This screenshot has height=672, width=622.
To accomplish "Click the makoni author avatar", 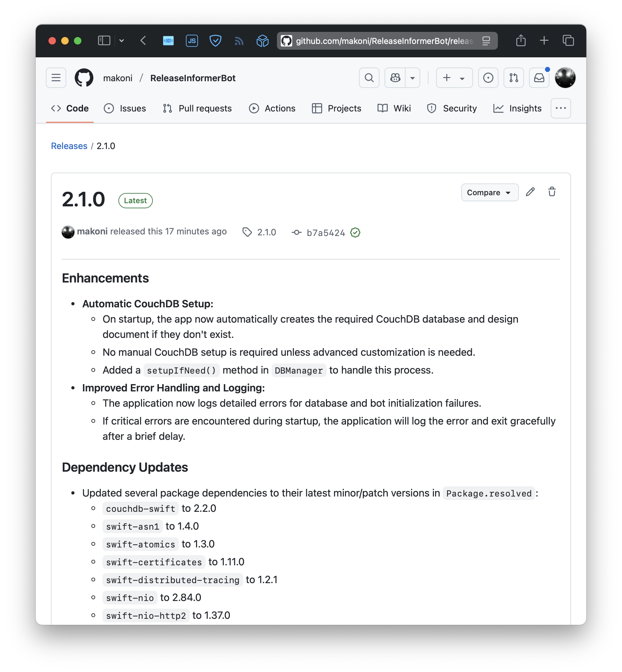I will pos(68,232).
